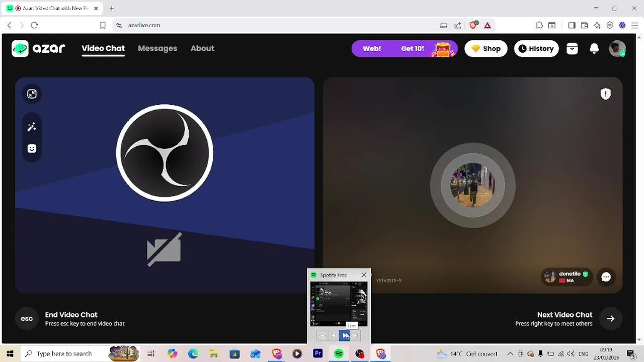This screenshot has height=362, width=644.
Task: Collapse the local video with minimize icon
Action: [x=32, y=94]
